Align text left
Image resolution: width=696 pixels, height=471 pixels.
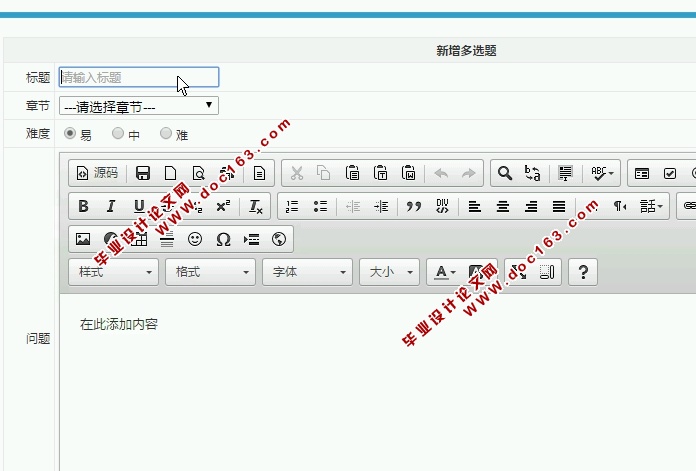pyautogui.click(x=475, y=206)
